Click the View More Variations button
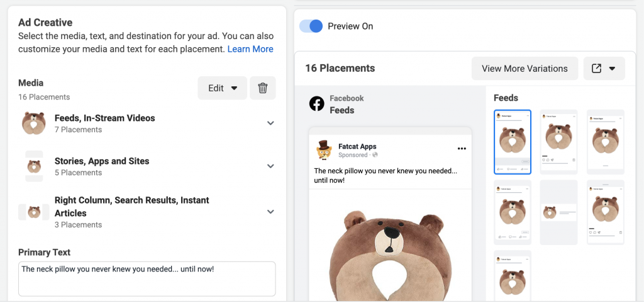The width and height of the screenshot is (644, 303). 525,69
